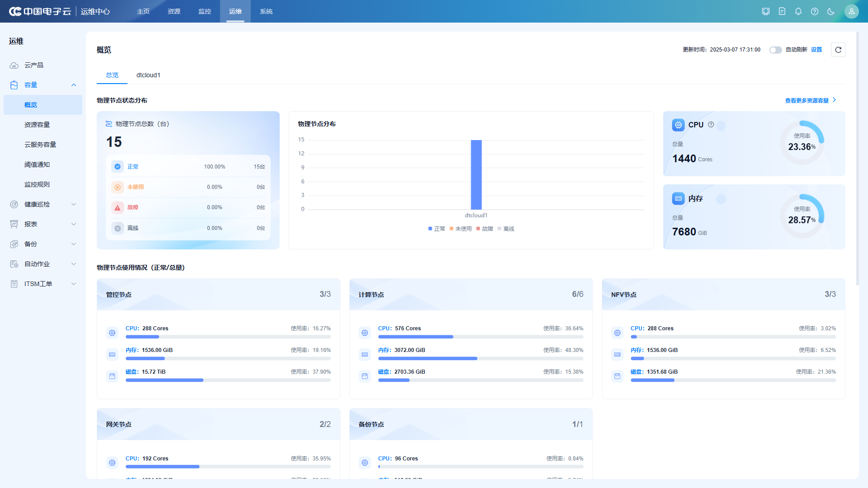Open the document notes icon in header
Viewport: 868px width, 488px height.
782,11
